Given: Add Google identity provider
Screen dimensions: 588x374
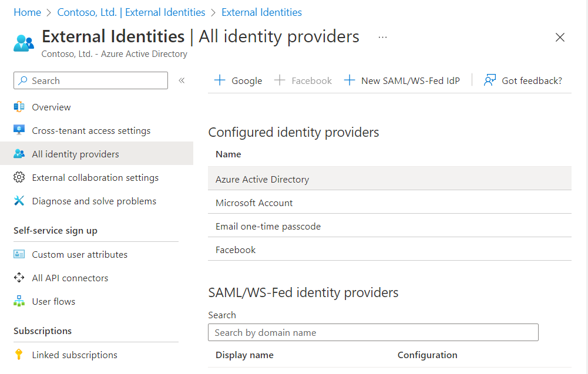Looking at the screenshot, I should [238, 80].
